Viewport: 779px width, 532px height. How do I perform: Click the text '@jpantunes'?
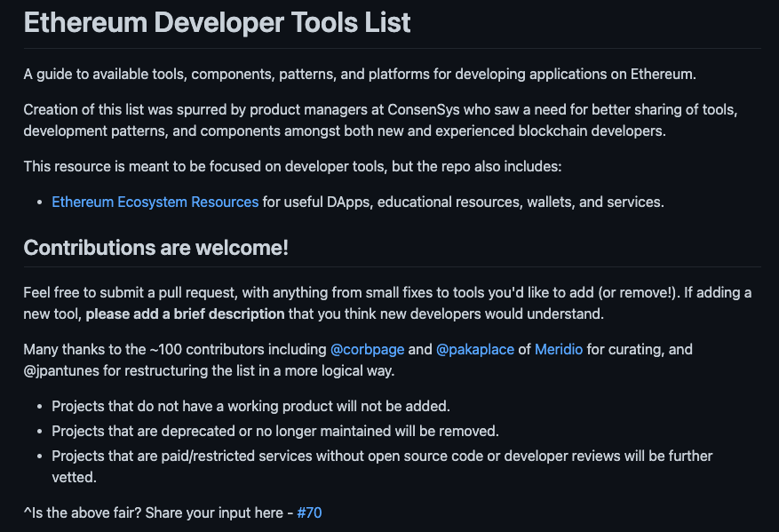click(61, 371)
